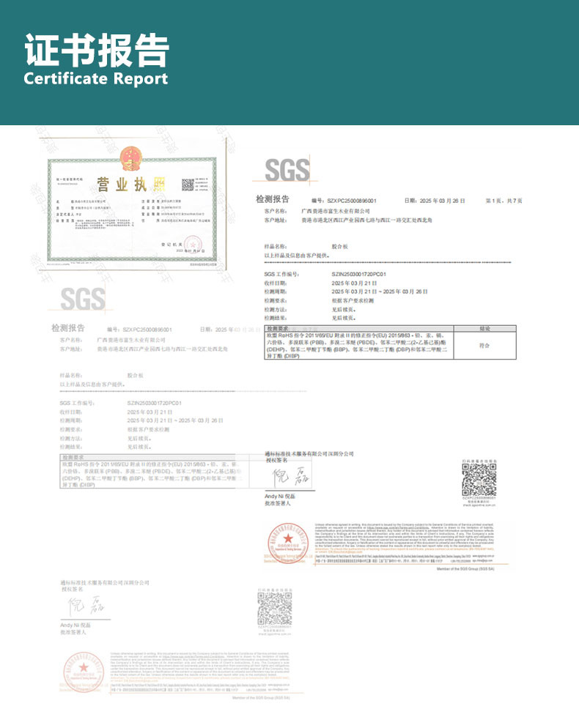Click sample name 胶合板 on faded left report
Screen dimensions: 579x728
tap(136, 375)
